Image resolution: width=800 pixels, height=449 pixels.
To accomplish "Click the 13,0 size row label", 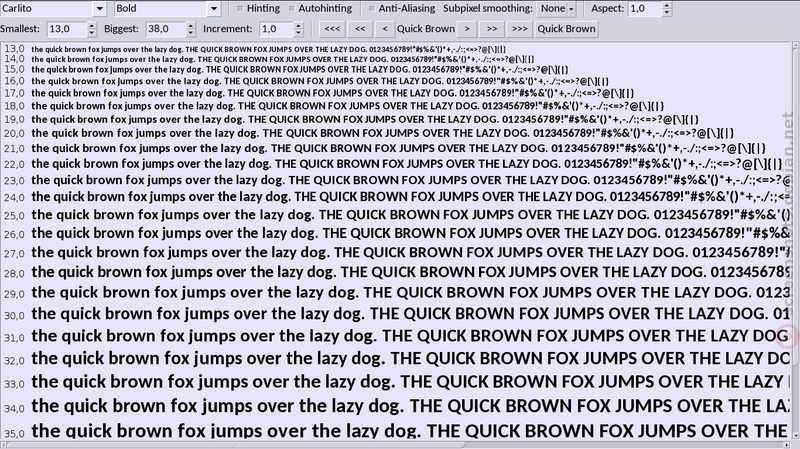I will tap(14, 49).
